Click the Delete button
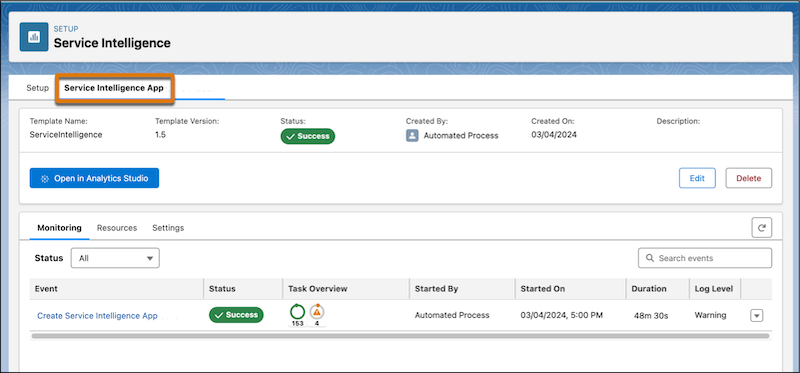The width and height of the screenshot is (800, 373). click(748, 178)
